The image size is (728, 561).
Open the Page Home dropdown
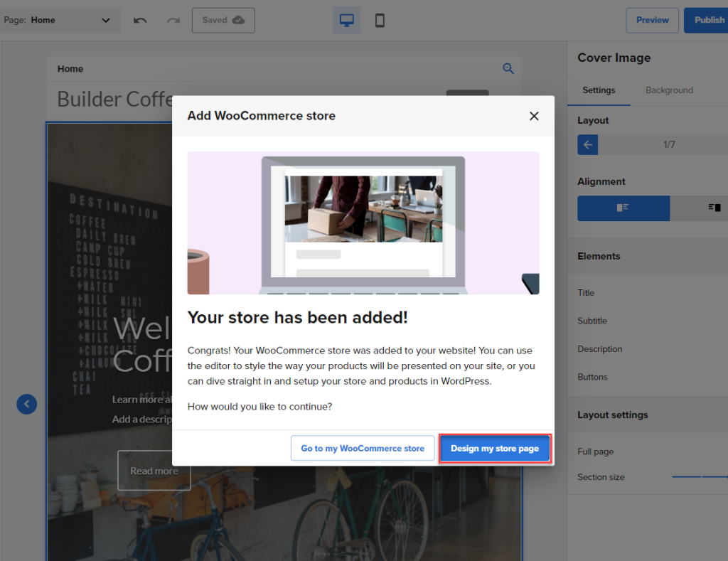click(x=60, y=20)
